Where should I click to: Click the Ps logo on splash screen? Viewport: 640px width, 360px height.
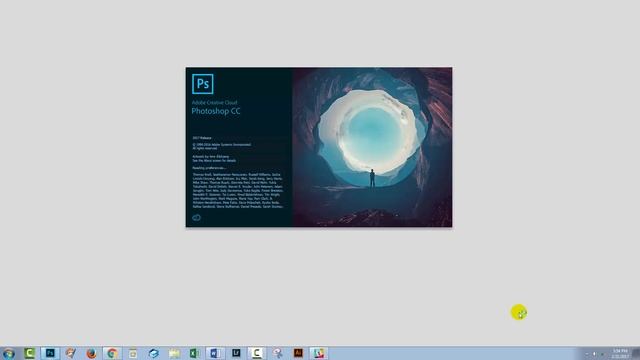[x=202, y=84]
